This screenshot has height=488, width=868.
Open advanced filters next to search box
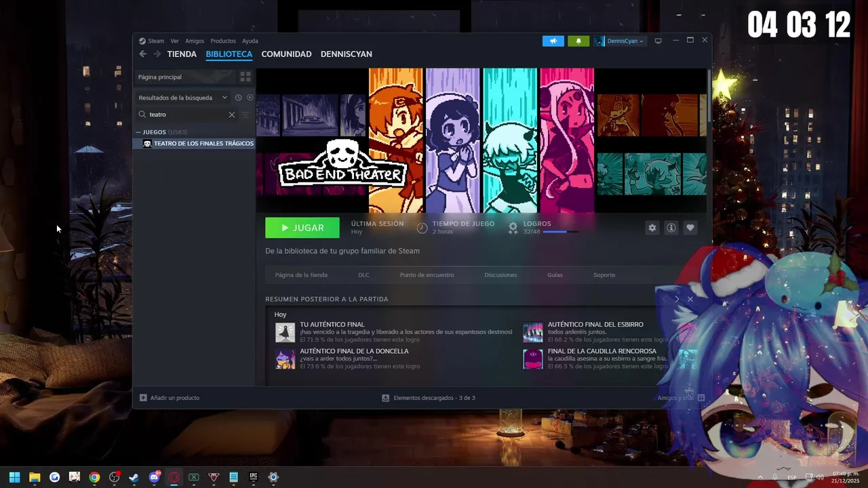[245, 115]
